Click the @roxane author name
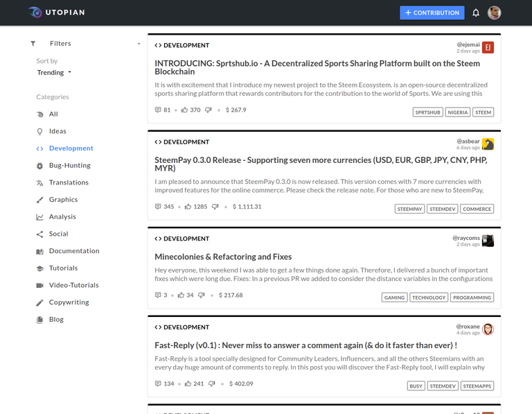 [468, 327]
